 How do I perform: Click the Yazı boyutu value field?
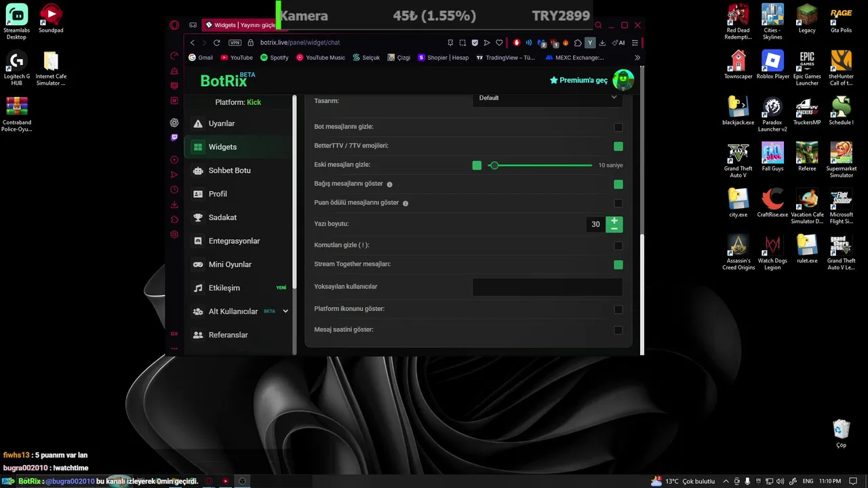pos(595,224)
